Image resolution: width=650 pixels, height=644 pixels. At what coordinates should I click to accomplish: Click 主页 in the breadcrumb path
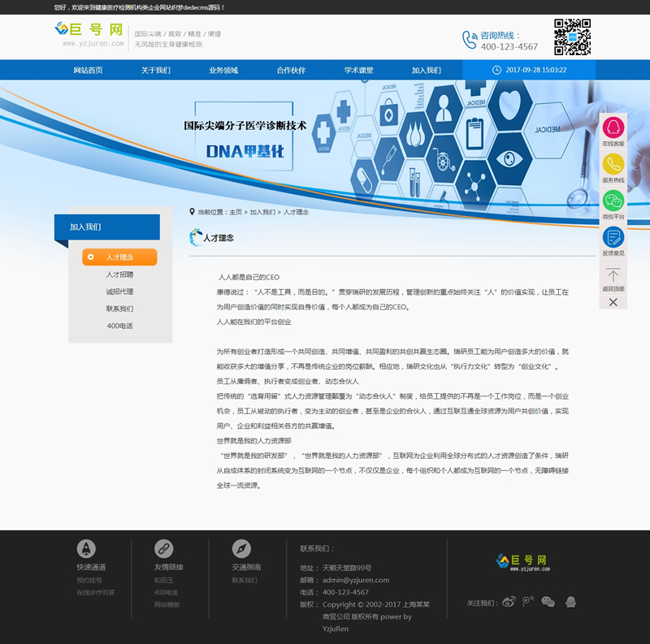pos(236,212)
